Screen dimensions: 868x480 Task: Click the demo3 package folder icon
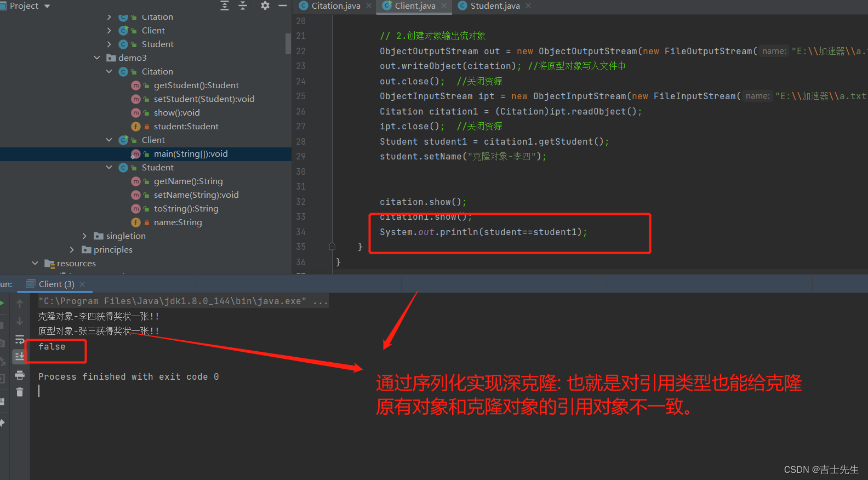pos(111,58)
